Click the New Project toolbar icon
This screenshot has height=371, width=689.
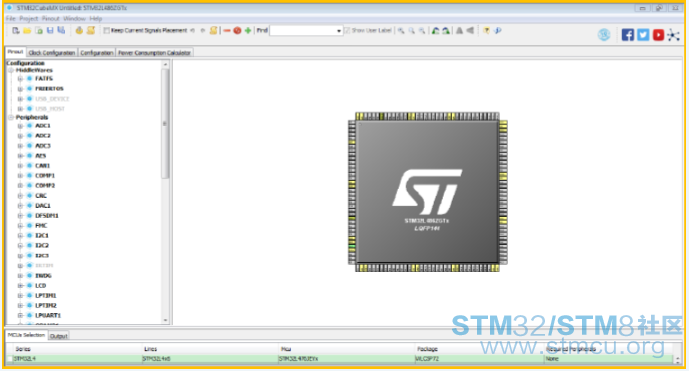pyautogui.click(x=16, y=30)
